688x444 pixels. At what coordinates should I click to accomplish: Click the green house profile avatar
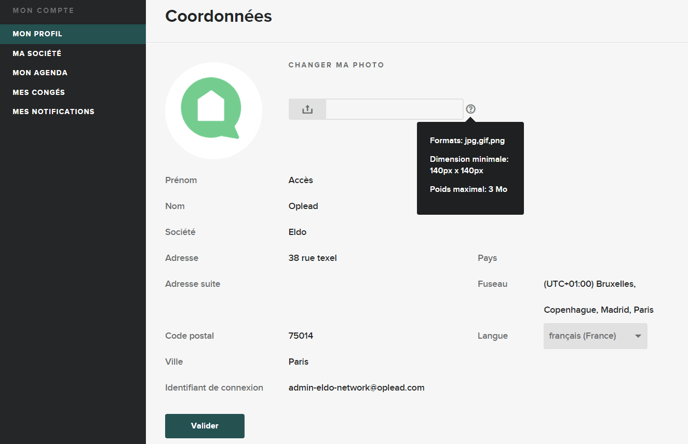(213, 110)
